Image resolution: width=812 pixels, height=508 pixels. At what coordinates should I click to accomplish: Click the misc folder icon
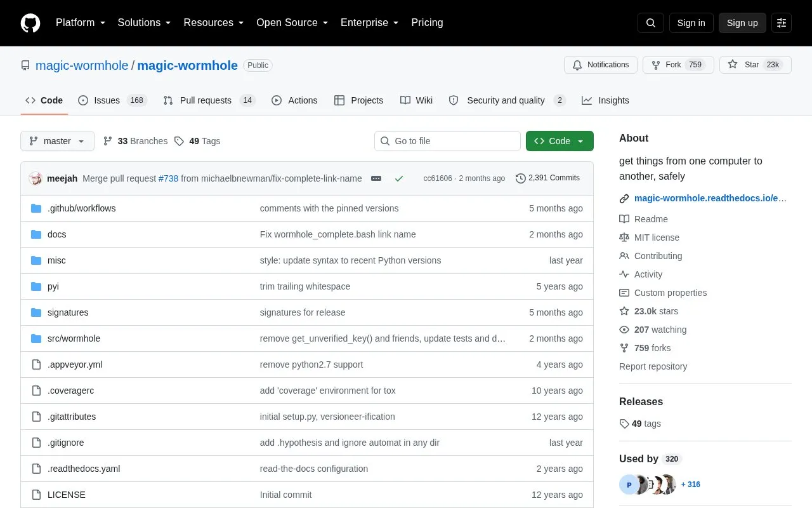point(36,260)
